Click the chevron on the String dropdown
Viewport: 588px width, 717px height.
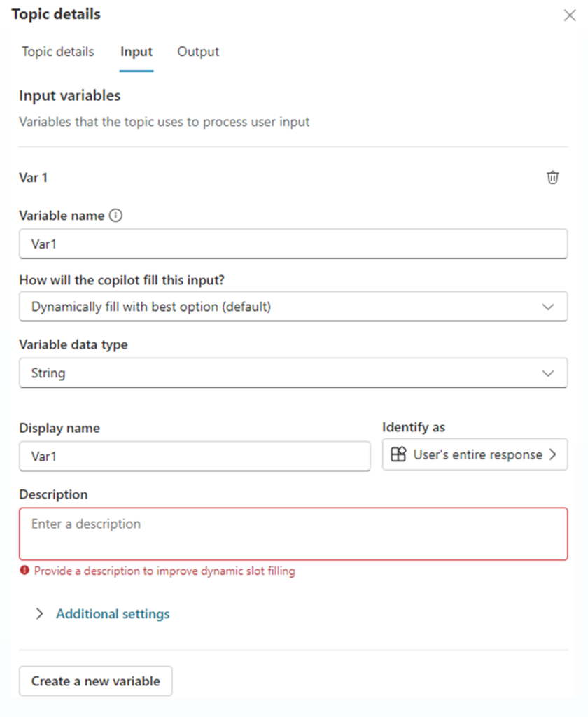(548, 373)
